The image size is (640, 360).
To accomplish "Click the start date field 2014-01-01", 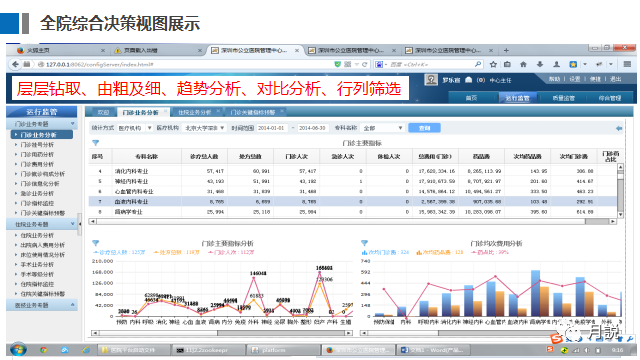I will (x=272, y=128).
